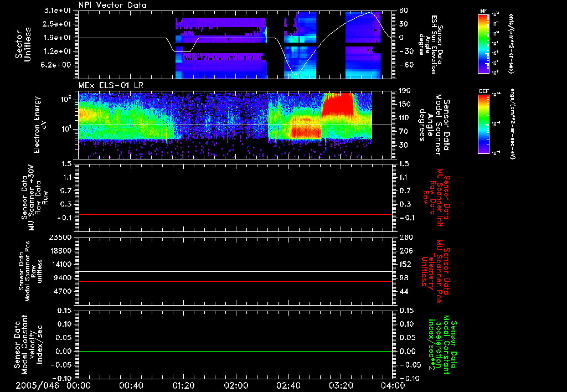567x392 pixels.
Task: Click the 'NPI Vector Data' panel title
Action: click(112, 5)
